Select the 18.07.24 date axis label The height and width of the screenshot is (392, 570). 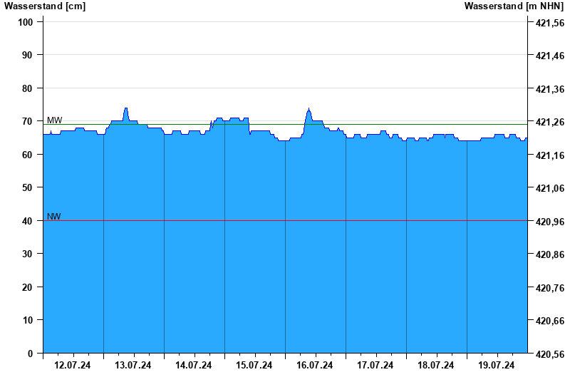tap(435, 365)
